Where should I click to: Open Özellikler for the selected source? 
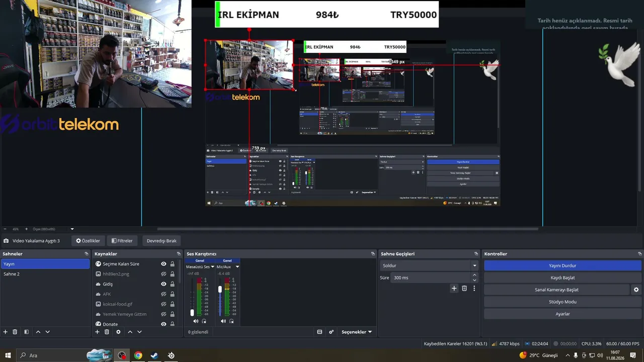(x=88, y=241)
